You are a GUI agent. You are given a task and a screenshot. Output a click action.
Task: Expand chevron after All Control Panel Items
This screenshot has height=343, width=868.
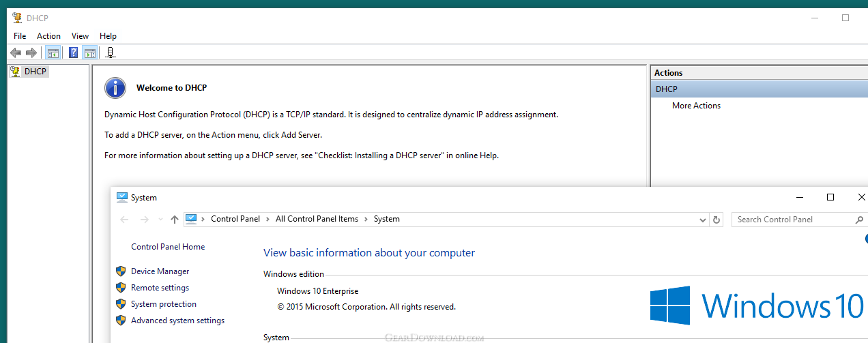click(x=366, y=219)
